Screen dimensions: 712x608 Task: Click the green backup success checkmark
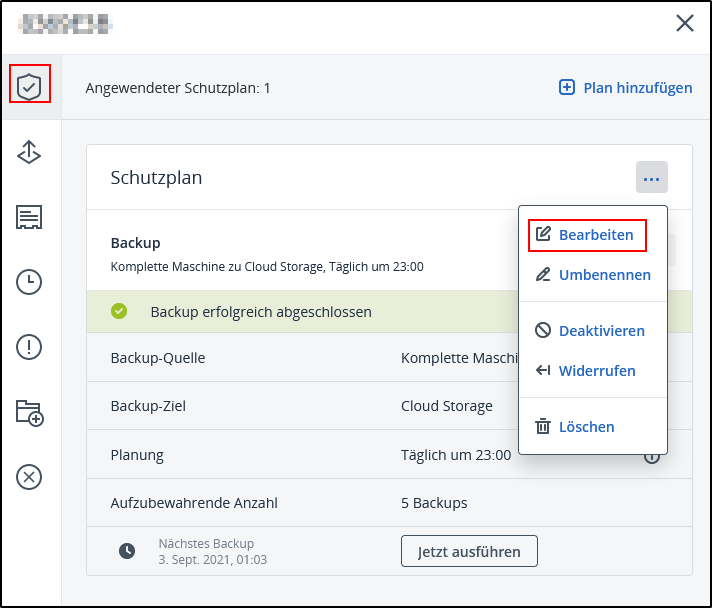pos(119,312)
